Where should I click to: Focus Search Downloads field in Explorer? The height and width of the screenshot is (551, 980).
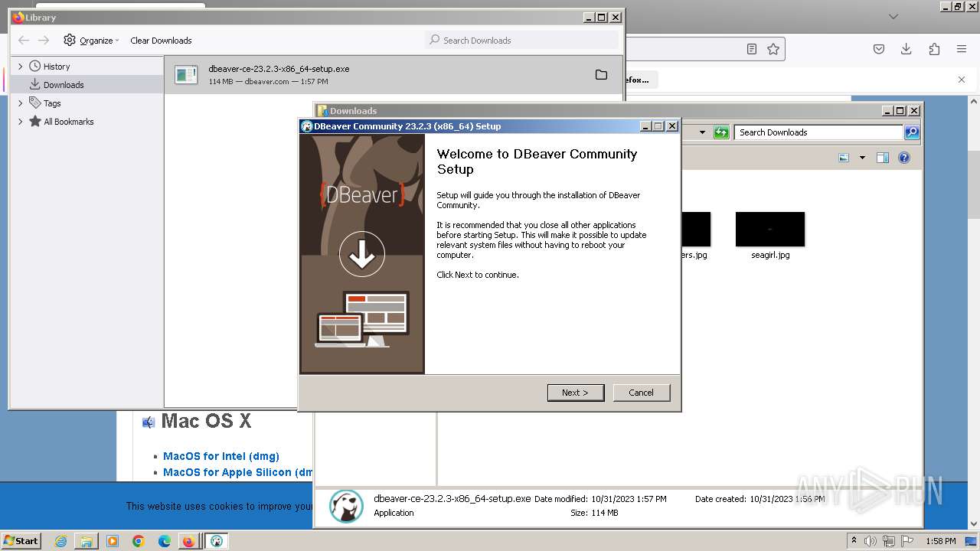click(818, 132)
